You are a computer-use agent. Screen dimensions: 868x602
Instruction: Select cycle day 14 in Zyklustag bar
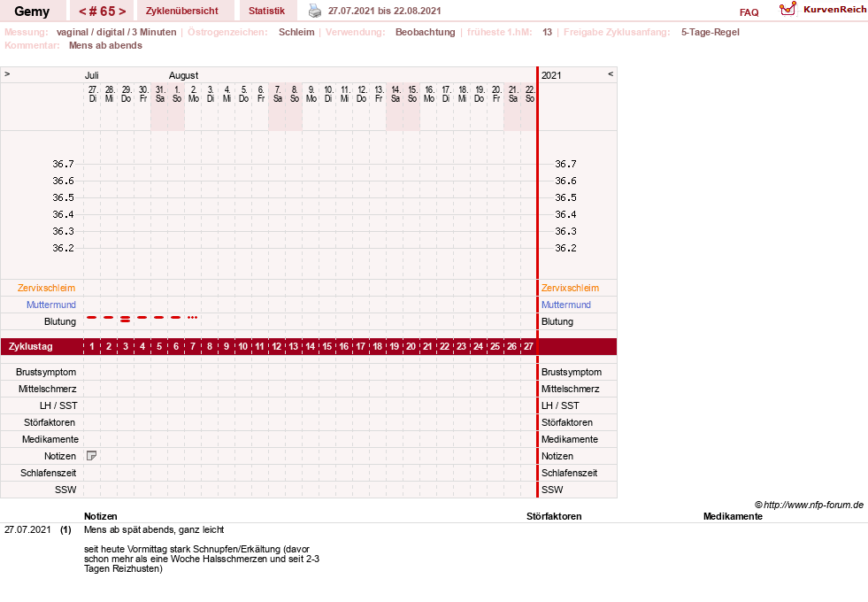pos(311,347)
